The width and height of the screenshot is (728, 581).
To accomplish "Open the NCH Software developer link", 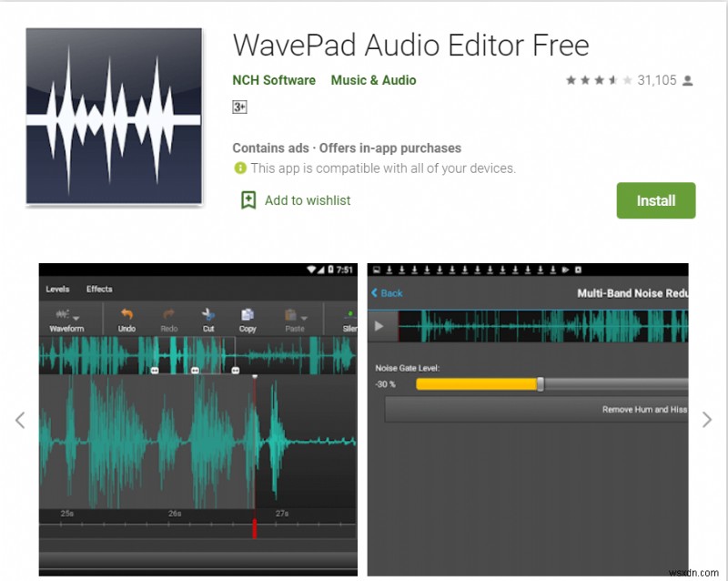I will [275, 80].
